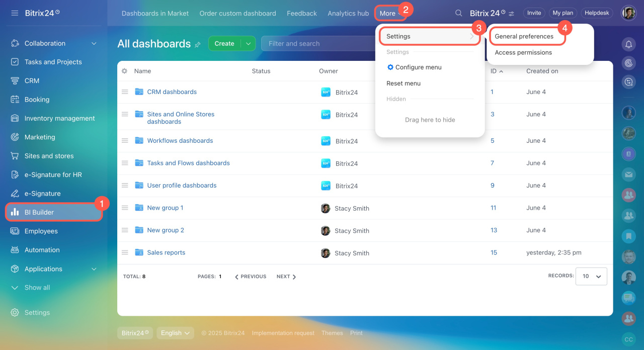This screenshot has height=350, width=644.
Task: Click the mail envelope icon in right panel
Action: 628,174
